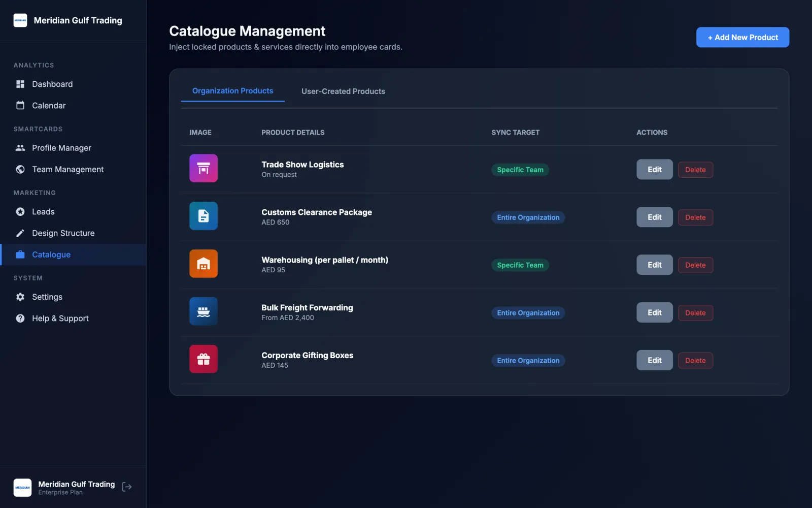Click the Dashboard grid icon
This screenshot has height=508, width=812.
[x=20, y=84]
